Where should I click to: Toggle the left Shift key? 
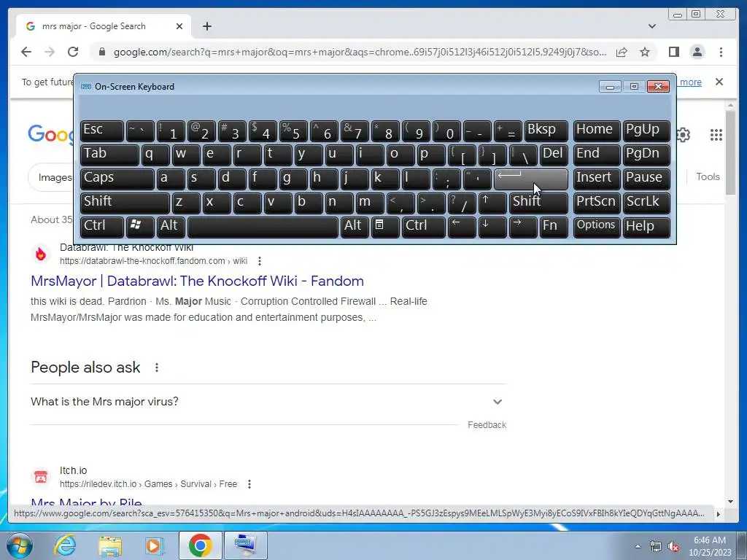(124, 203)
